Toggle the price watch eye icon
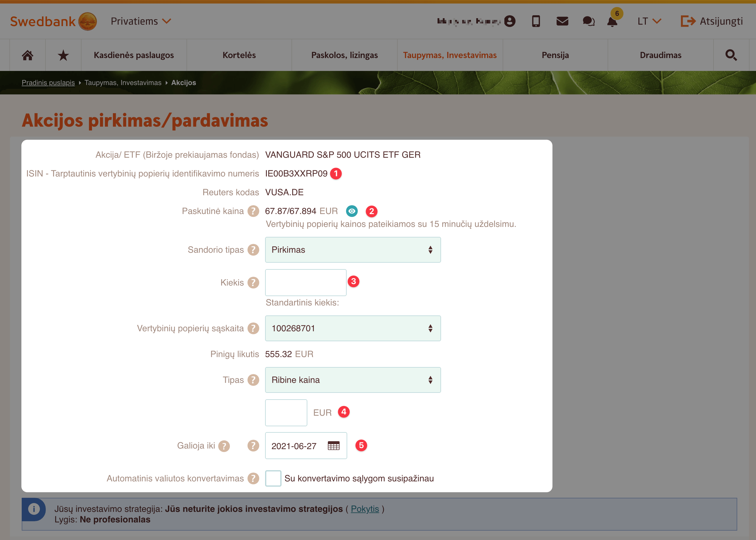 coord(352,211)
